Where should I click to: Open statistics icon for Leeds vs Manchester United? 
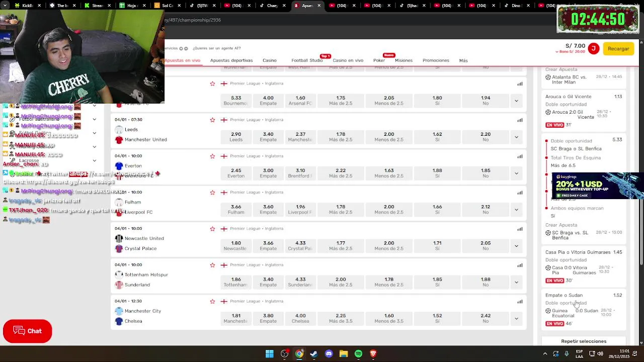point(520,120)
